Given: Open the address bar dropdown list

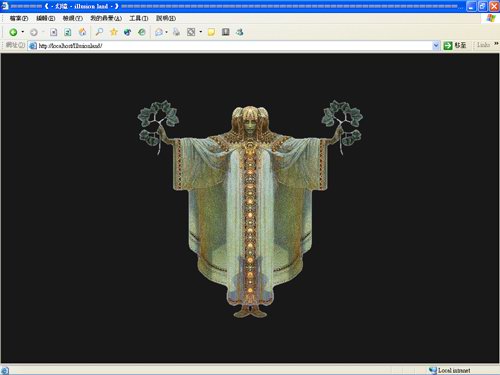Looking at the screenshot, I should pyautogui.click(x=436, y=45).
